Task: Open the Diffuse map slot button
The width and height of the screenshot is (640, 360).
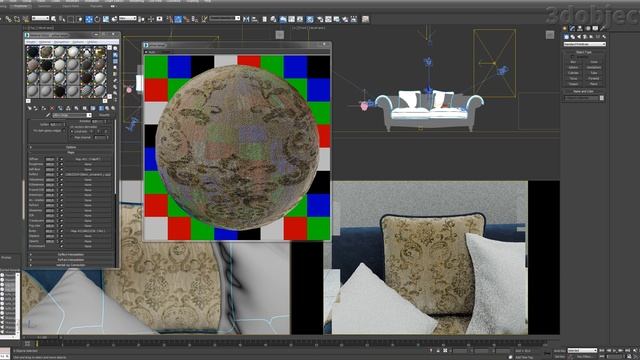Action: 88,159
